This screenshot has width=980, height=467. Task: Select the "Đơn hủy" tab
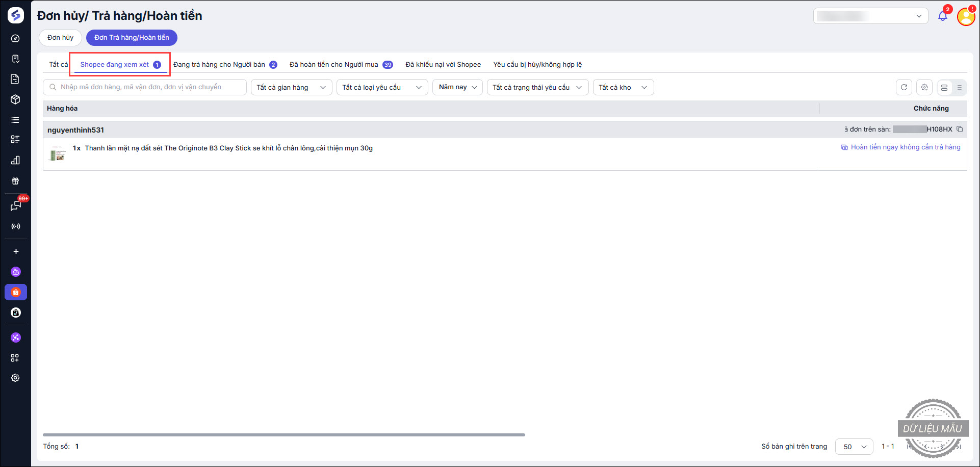coord(60,37)
